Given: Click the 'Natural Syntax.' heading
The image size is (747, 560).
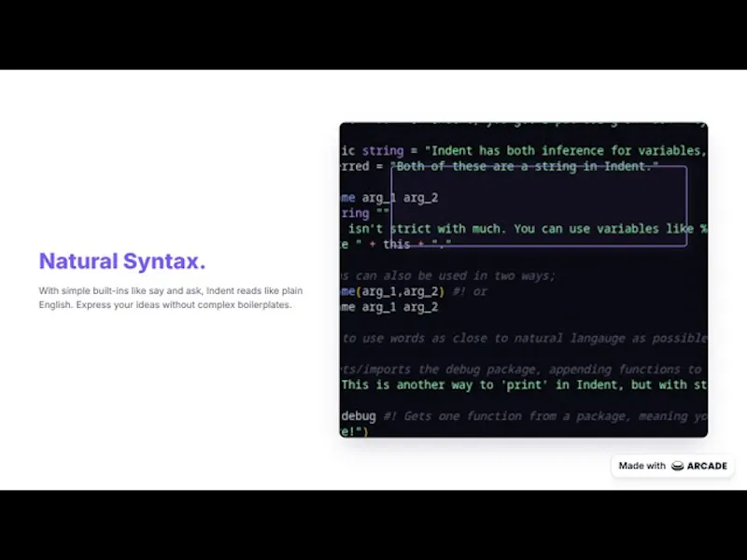Looking at the screenshot, I should pyautogui.click(x=122, y=261).
